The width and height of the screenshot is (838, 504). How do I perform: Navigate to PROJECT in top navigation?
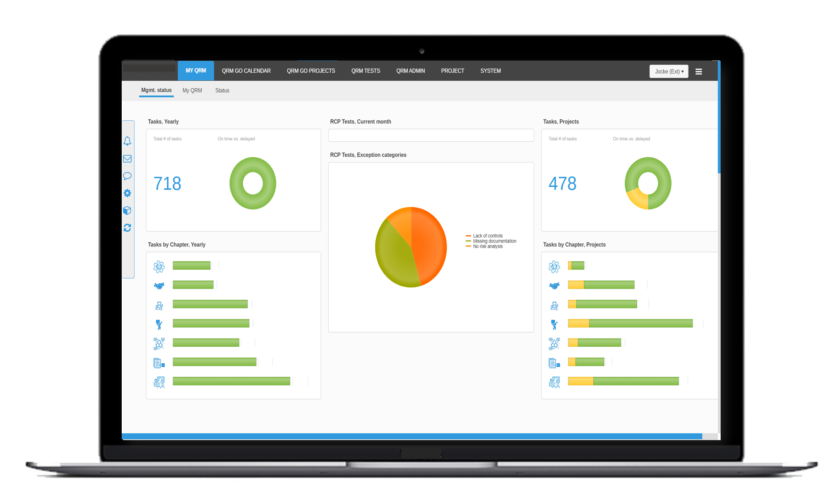coord(452,70)
